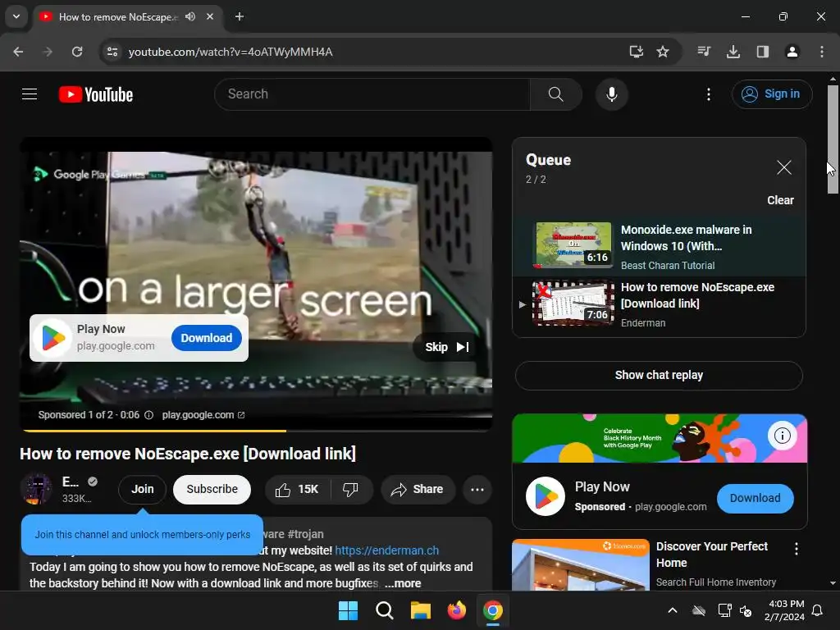Click Download button on video ad overlay
Screen dimensions: 840x630
(206, 338)
